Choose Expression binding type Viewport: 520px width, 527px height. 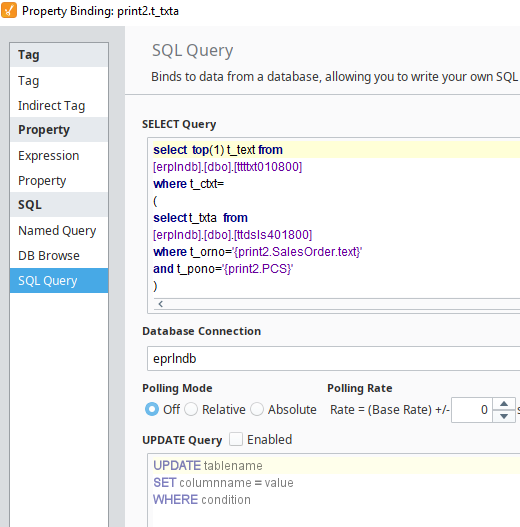[59, 156]
